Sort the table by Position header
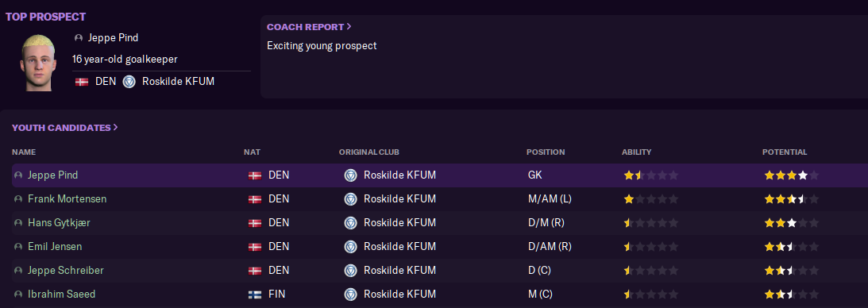The width and height of the screenshot is (868, 308). coord(546,152)
